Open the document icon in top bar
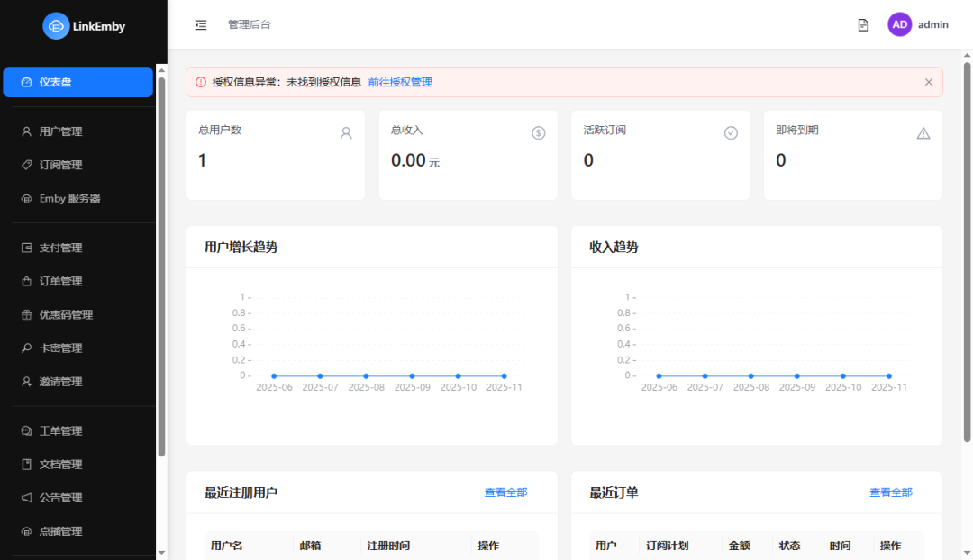 coord(862,24)
